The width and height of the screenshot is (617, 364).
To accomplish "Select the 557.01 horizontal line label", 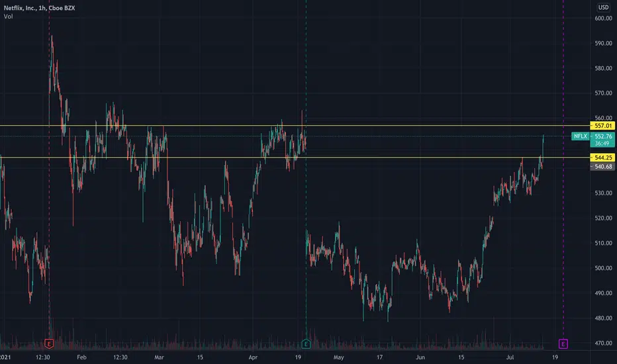I will pyautogui.click(x=602, y=126).
